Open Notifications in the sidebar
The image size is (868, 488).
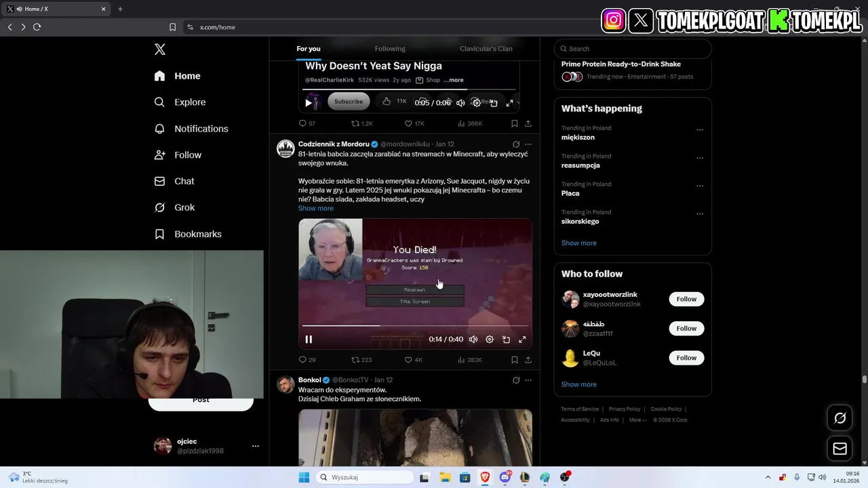(191, 129)
